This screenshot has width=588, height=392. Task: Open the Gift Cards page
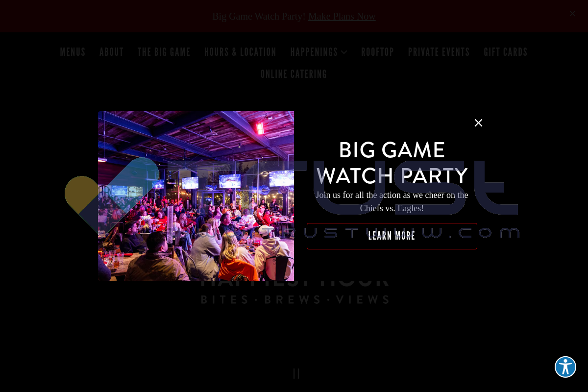click(506, 52)
